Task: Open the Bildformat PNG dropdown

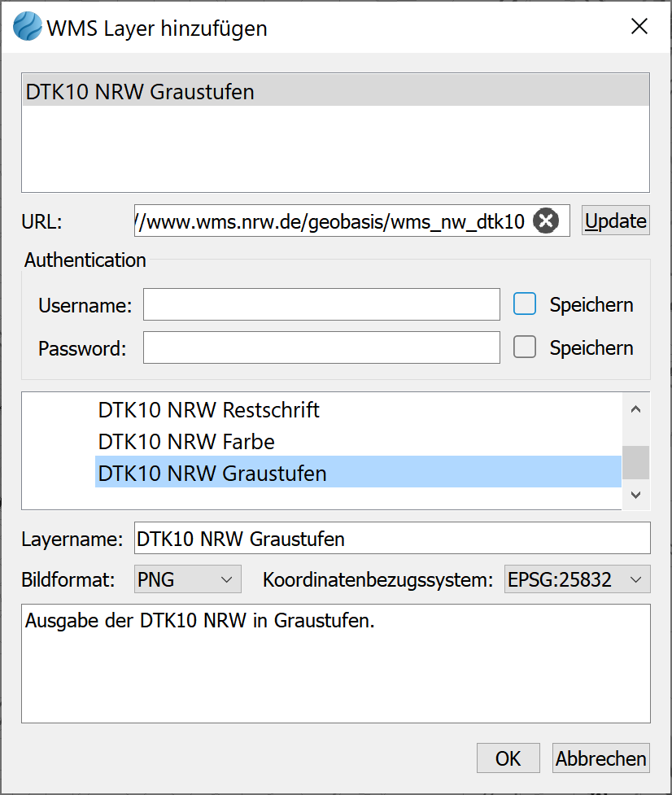Action: click(188, 580)
